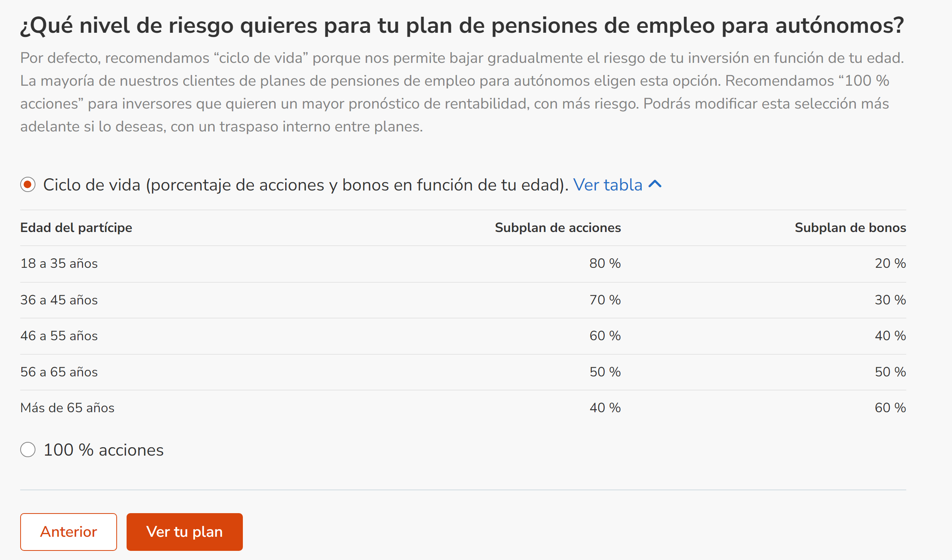Collapse table using chevron up icon
Image resolution: width=952 pixels, height=560 pixels.
pyautogui.click(x=655, y=184)
